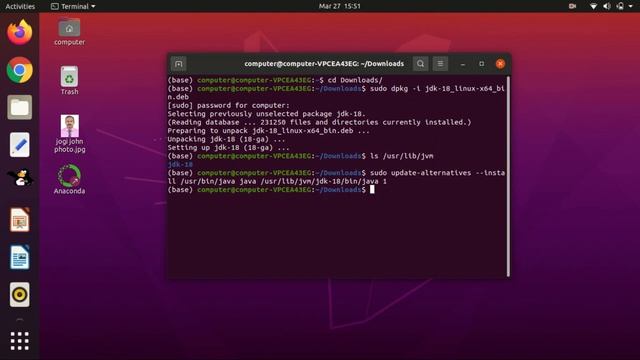Click the volume icon in top bar
Viewport: 640px width, 360px height.
607,6
